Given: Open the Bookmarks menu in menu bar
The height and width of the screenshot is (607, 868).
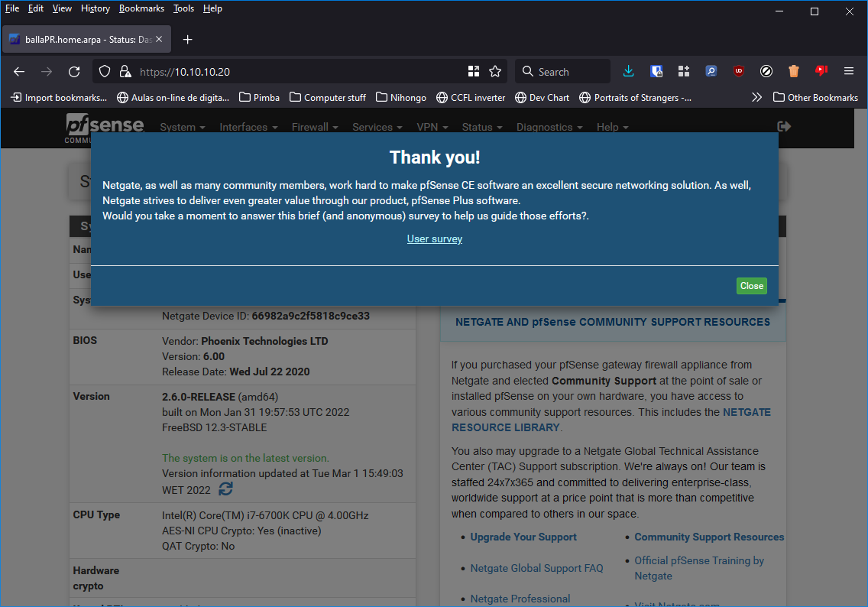Looking at the screenshot, I should [141, 8].
